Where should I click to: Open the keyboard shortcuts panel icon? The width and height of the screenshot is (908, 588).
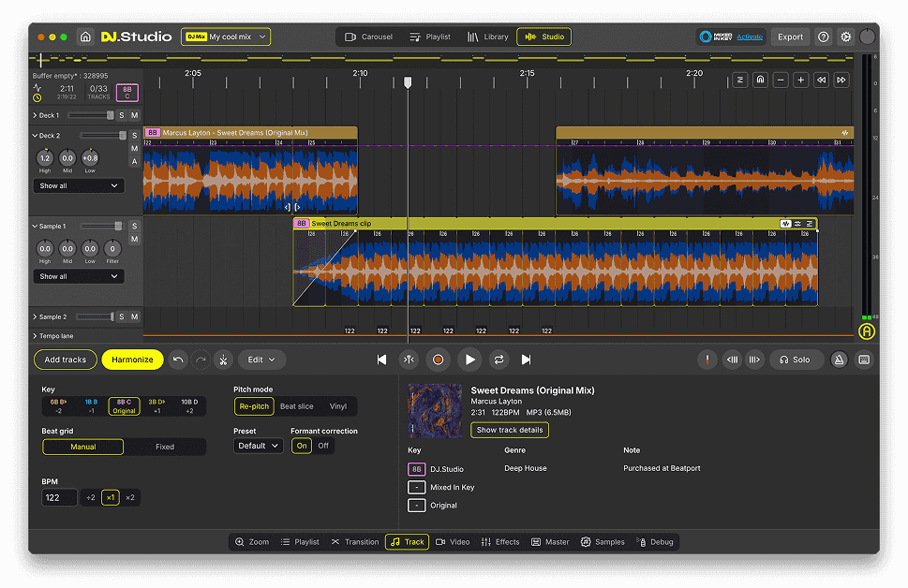pos(864,360)
